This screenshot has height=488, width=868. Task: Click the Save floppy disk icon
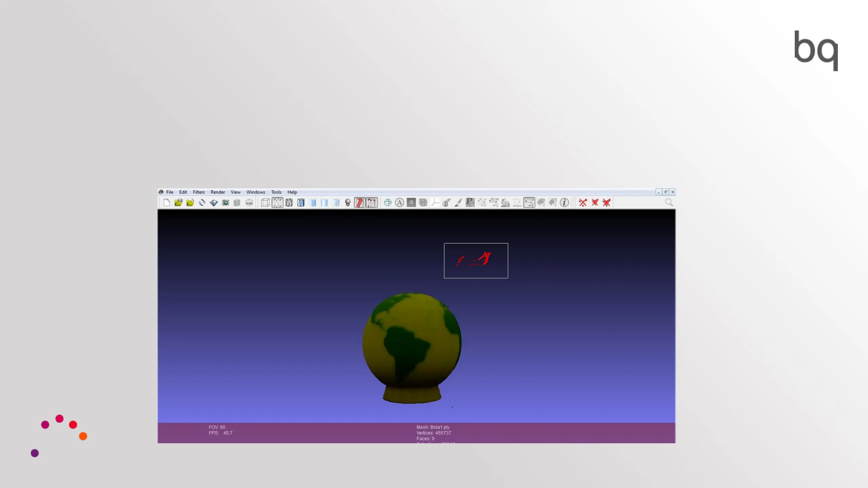[214, 203]
